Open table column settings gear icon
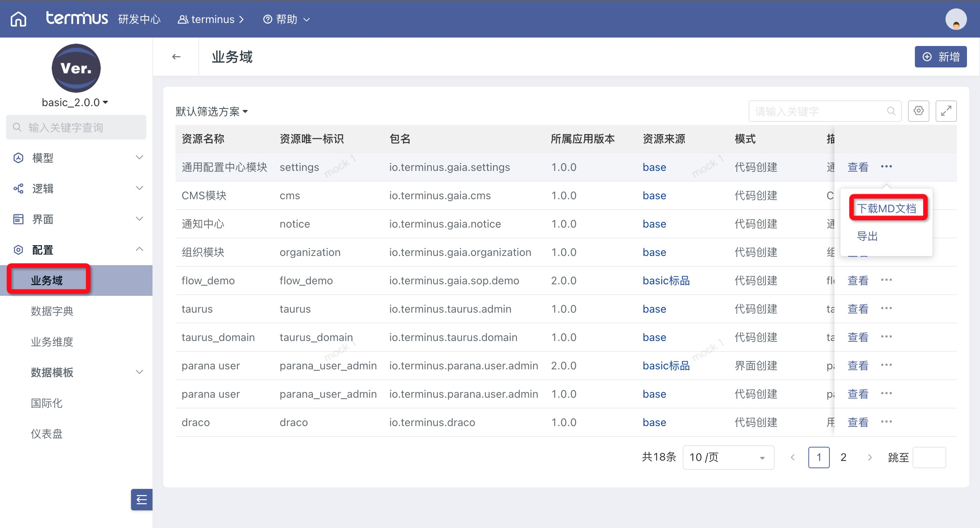The height and width of the screenshot is (528, 980). coord(918,111)
